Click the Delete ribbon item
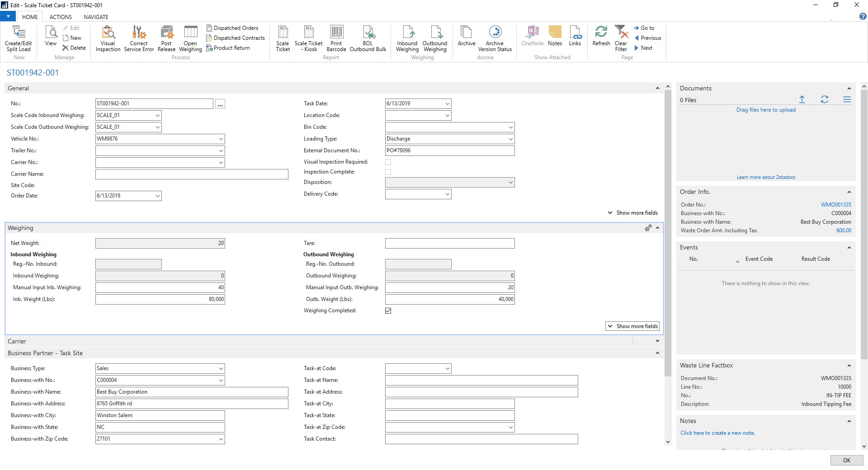This screenshot has width=868, height=470. (x=74, y=48)
